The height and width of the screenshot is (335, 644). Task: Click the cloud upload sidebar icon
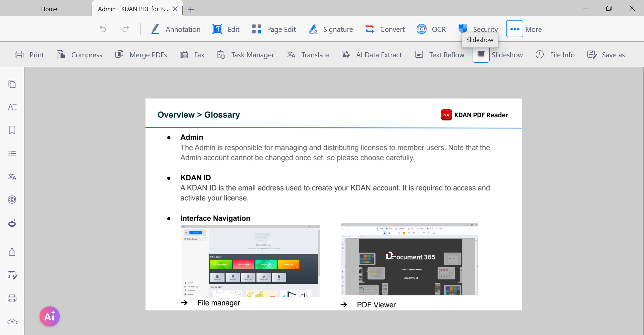[x=12, y=322]
